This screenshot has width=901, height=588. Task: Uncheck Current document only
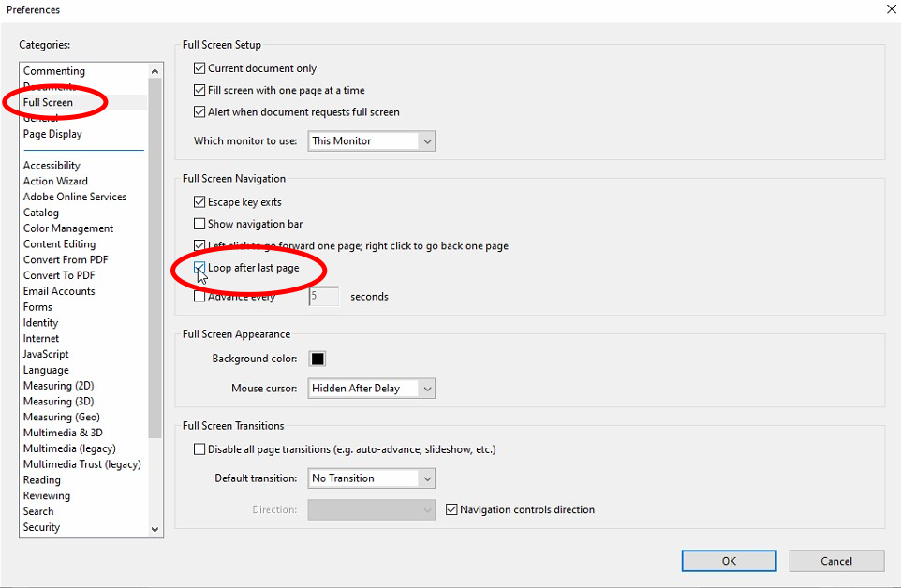(199, 68)
